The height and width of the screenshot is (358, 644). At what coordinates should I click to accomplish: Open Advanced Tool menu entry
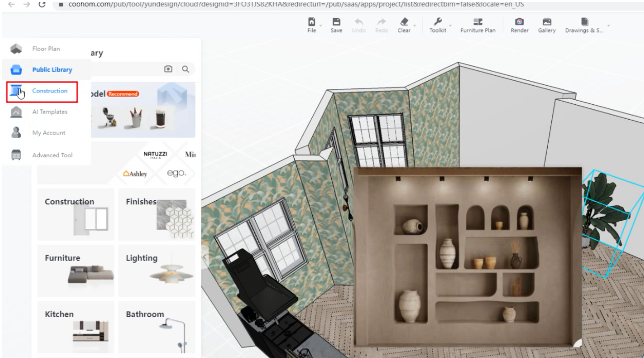pos(52,155)
